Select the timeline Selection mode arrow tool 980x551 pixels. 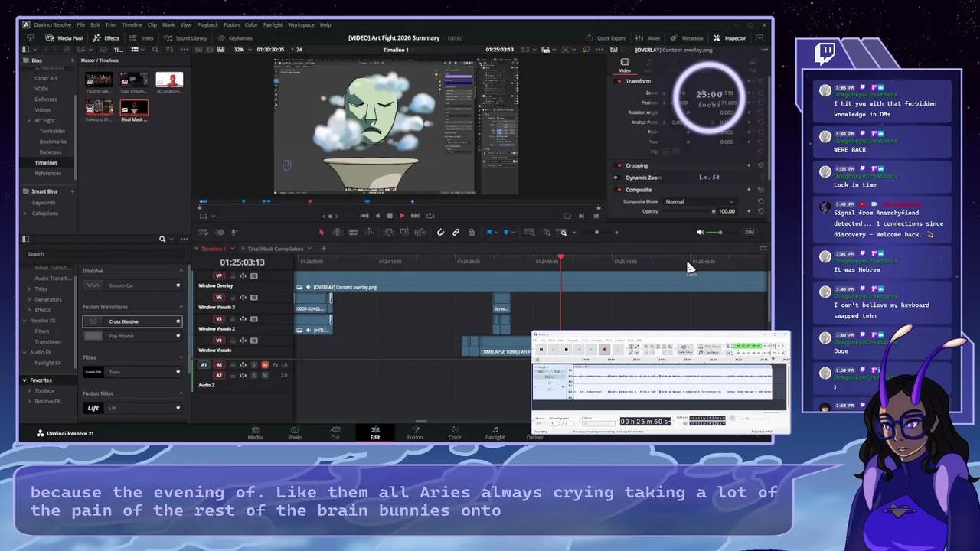322,233
